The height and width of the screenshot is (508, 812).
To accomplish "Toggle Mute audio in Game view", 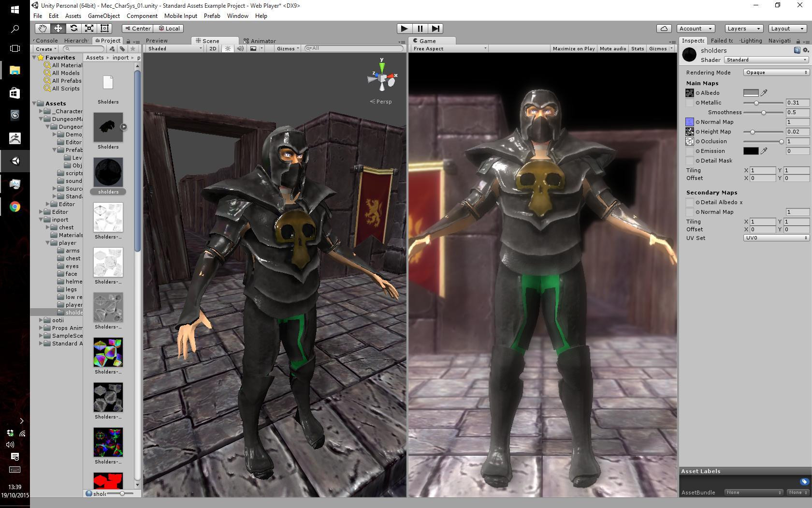I will point(613,48).
